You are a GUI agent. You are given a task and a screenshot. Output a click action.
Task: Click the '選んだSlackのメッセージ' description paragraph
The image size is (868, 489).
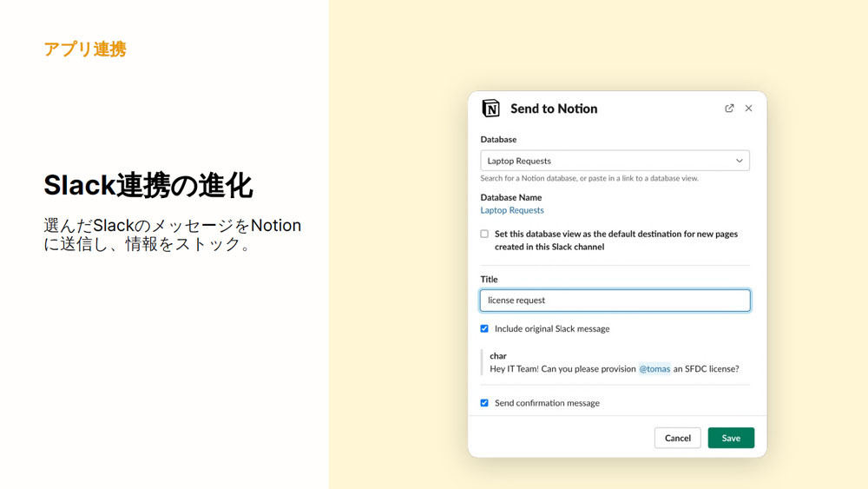click(x=173, y=235)
